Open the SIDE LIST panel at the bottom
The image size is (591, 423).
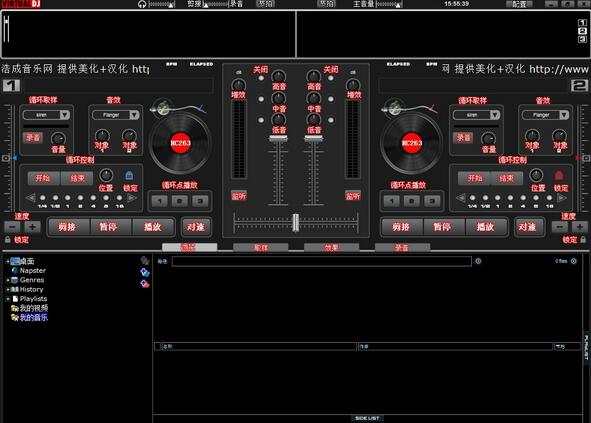click(x=367, y=418)
